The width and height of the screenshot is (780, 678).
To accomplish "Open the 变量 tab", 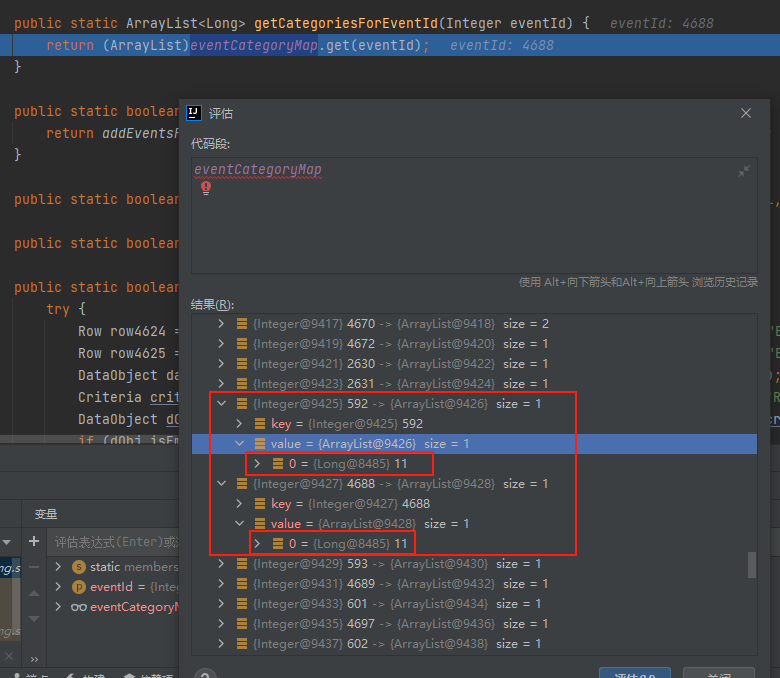I will click(46, 514).
